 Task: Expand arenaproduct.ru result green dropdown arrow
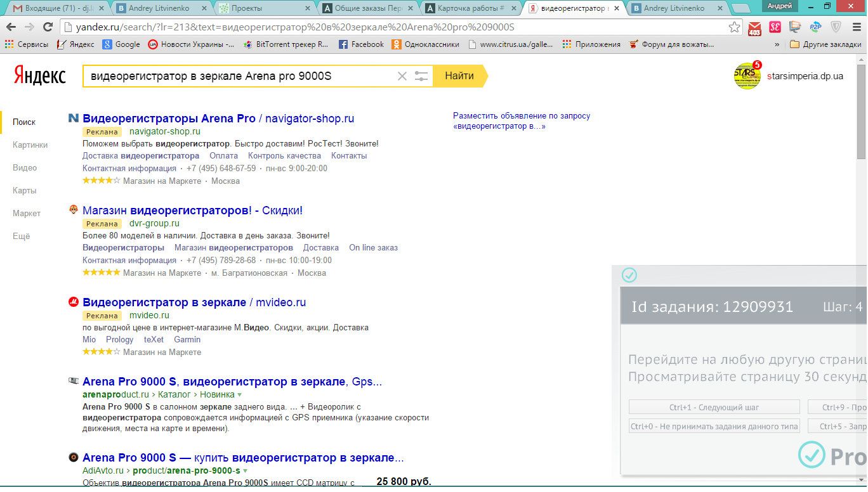pos(239,395)
